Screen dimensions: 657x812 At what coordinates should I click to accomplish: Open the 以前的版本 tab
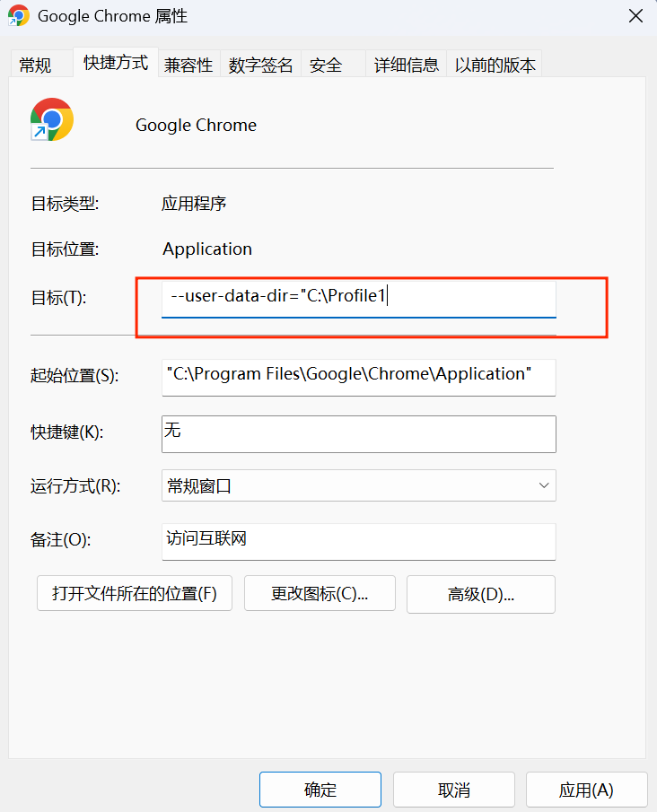pos(495,65)
